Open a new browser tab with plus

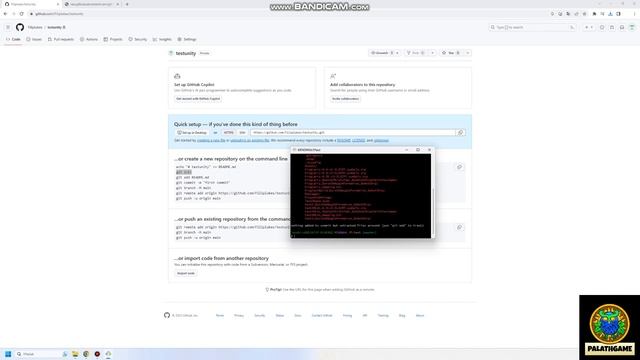127,4
